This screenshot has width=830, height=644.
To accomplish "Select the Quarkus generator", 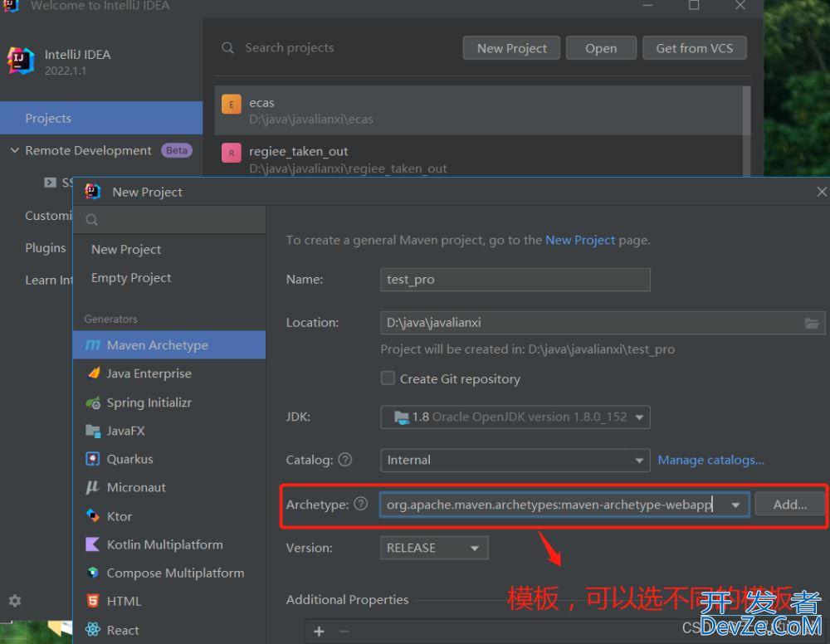I will point(168,459).
